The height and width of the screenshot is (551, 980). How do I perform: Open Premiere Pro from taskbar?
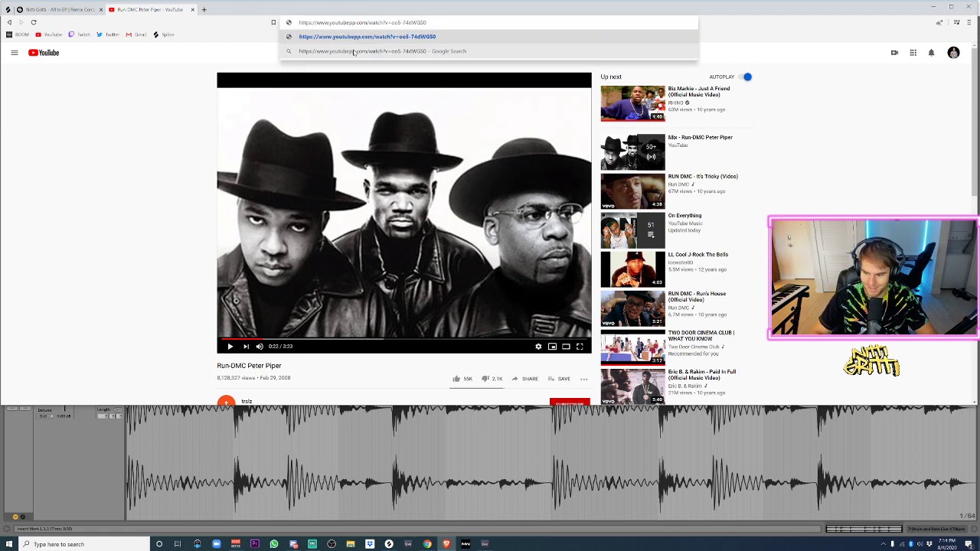tap(255, 544)
